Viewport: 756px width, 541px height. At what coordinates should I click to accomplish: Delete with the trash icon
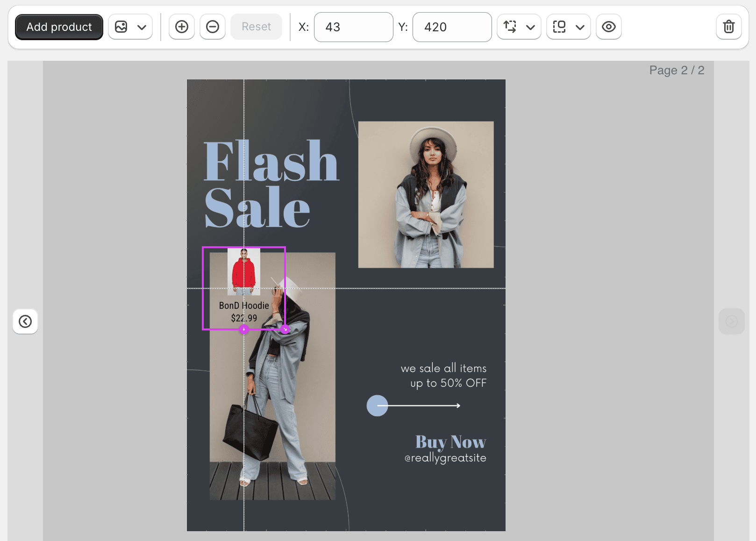(729, 27)
